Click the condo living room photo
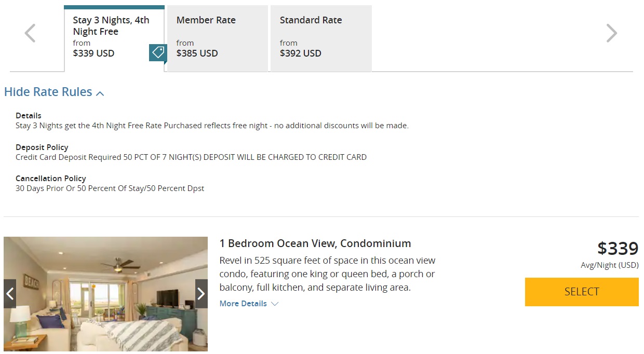This screenshot has height=354, width=644. tap(105, 293)
